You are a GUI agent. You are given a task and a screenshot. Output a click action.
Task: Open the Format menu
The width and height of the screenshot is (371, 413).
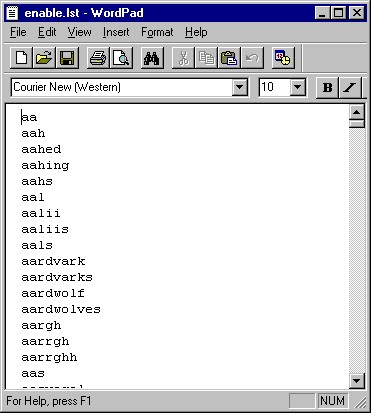pos(157,32)
